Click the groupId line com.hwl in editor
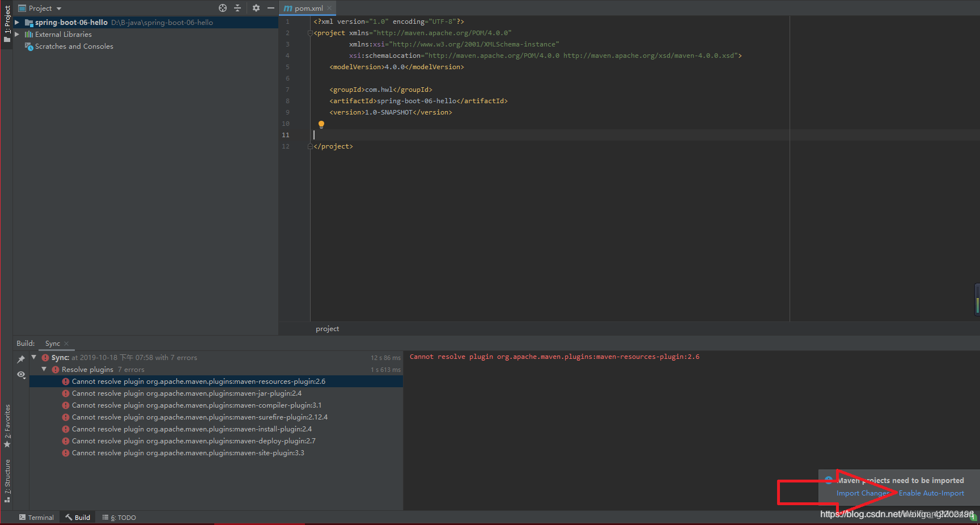The height and width of the screenshot is (525, 980). click(381, 90)
